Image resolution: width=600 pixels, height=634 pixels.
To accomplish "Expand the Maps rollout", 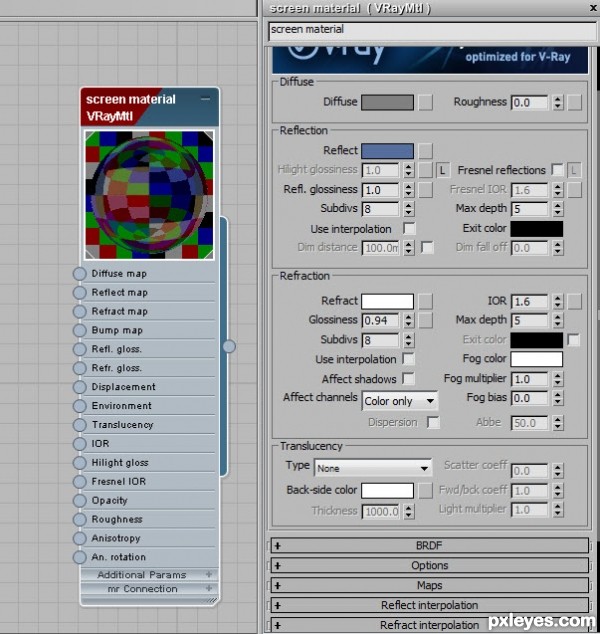I will (429, 585).
